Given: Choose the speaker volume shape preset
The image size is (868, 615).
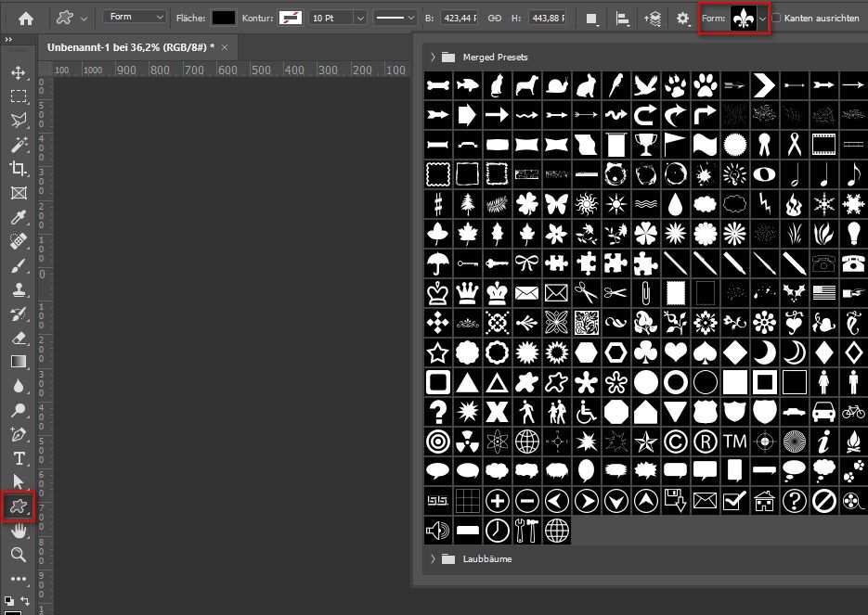Looking at the screenshot, I should [x=438, y=531].
